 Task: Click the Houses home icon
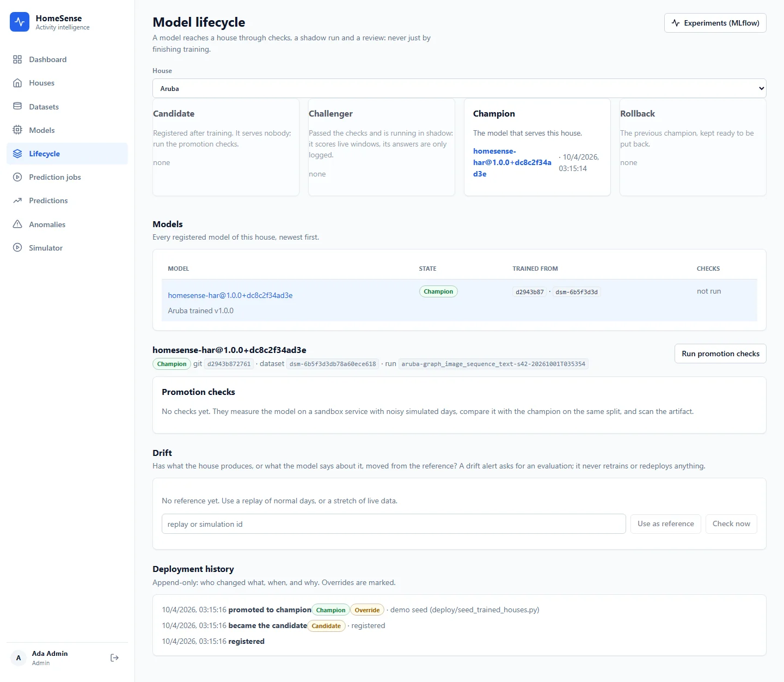point(17,83)
